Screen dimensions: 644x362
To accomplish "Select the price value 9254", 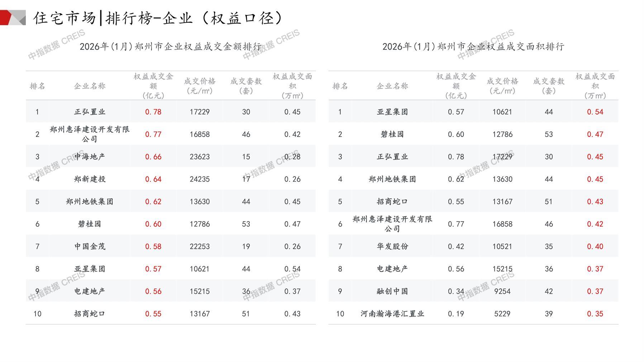I will 502,291.
